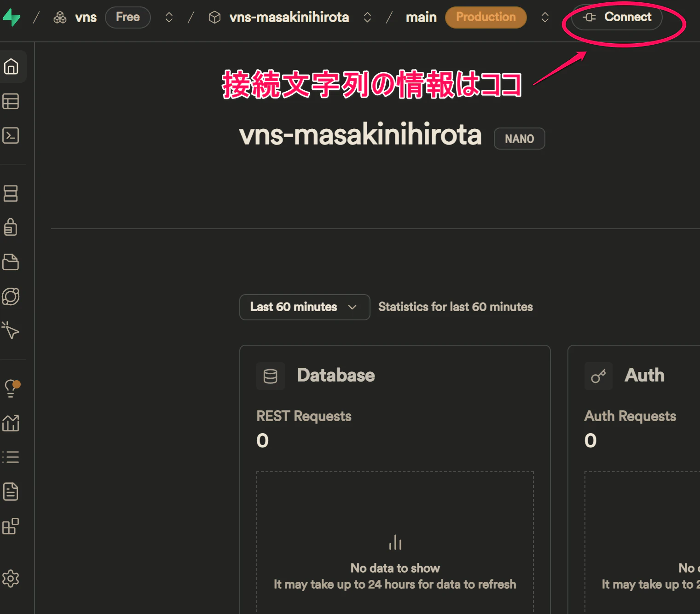Screen dimensions: 700x614
Task: Click the vns-masakinihirota page title
Action: [x=360, y=135]
